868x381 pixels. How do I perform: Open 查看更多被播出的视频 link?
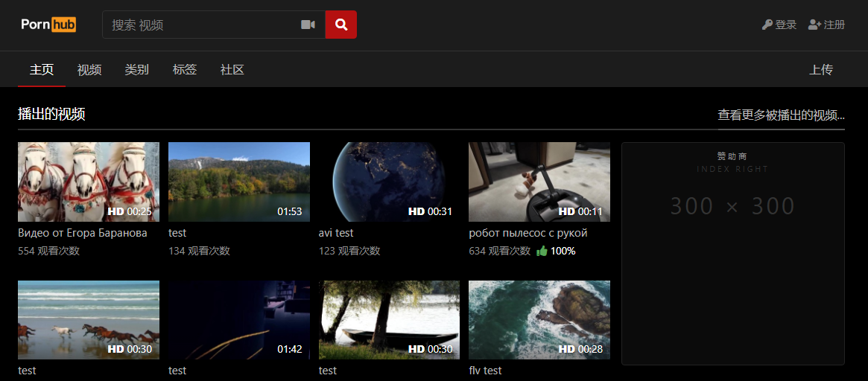(781, 115)
